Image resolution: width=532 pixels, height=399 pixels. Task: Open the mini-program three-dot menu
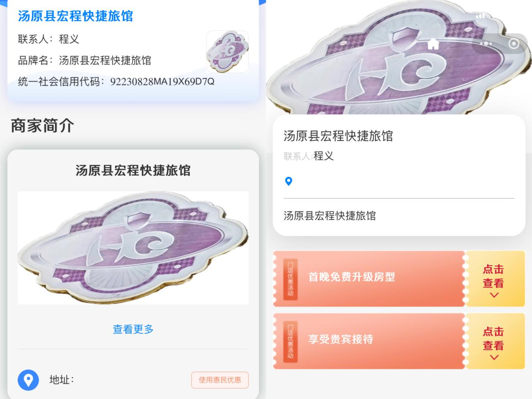(486, 43)
